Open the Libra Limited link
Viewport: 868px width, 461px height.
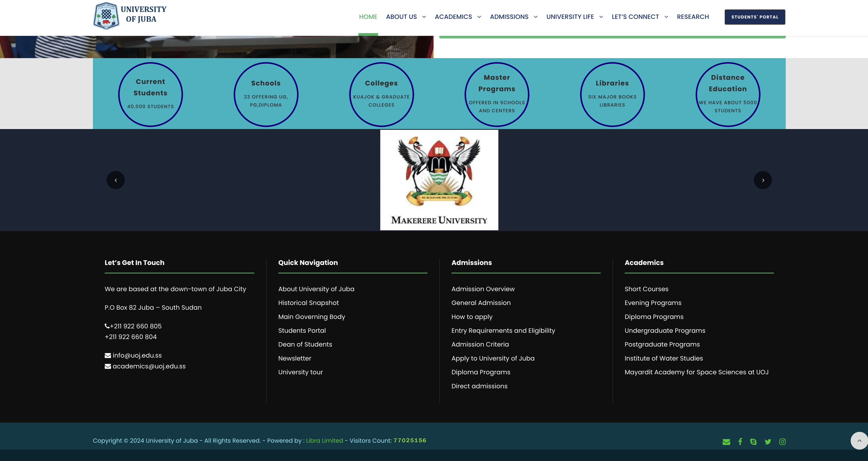tap(324, 441)
